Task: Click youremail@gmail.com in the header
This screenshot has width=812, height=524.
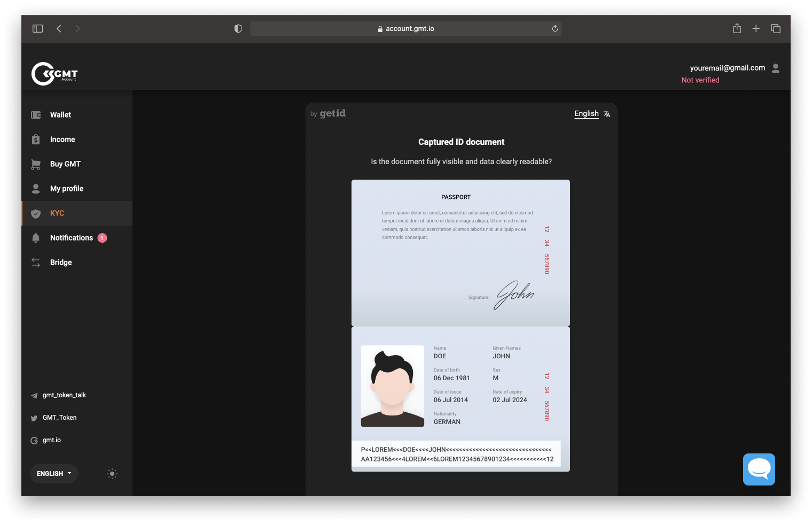Action: [x=727, y=68]
